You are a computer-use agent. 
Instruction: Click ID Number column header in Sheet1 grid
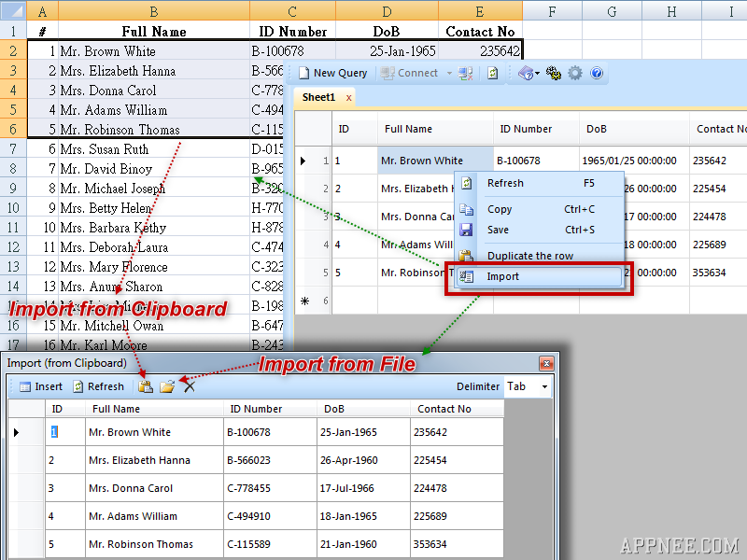[536, 129]
